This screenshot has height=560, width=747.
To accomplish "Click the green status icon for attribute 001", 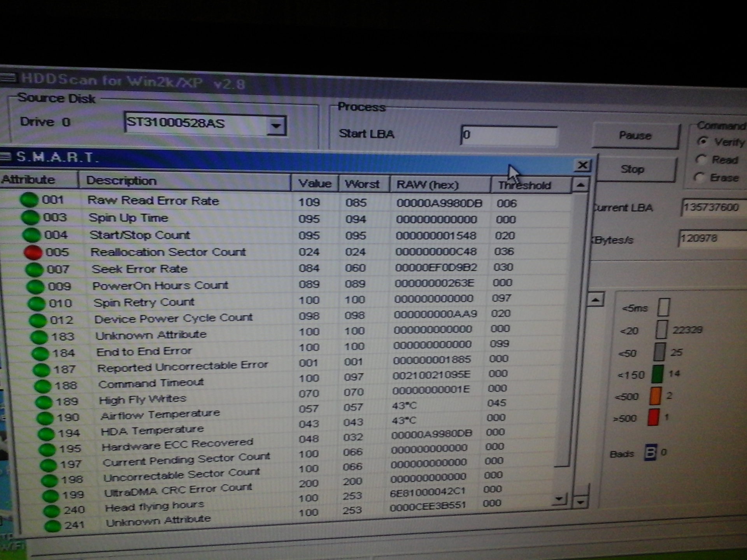I will 29,200.
